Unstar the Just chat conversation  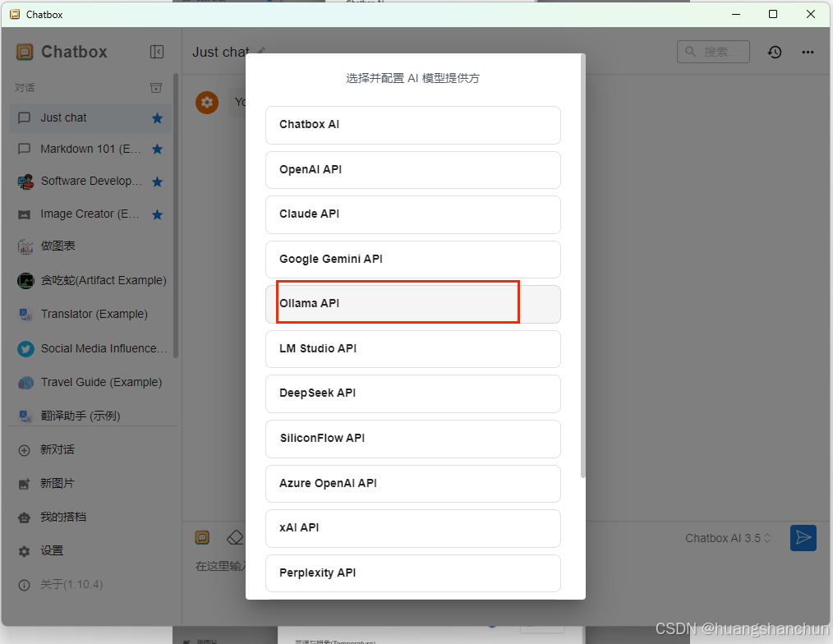(x=157, y=118)
